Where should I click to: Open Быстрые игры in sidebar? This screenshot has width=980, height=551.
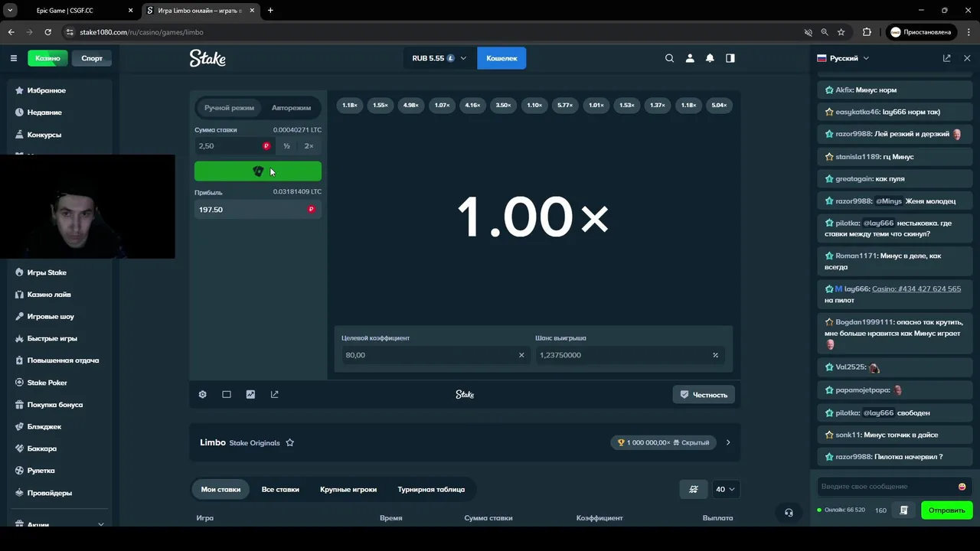tap(52, 338)
